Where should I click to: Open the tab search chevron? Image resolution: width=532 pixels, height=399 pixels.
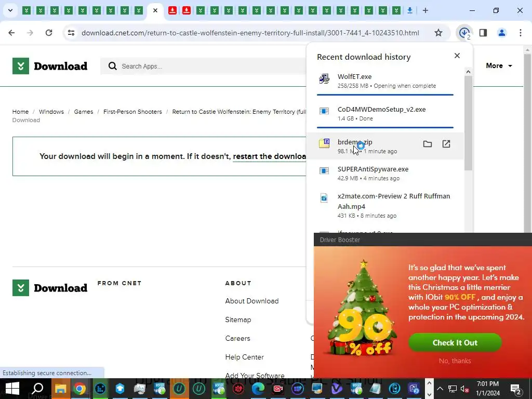[10, 10]
